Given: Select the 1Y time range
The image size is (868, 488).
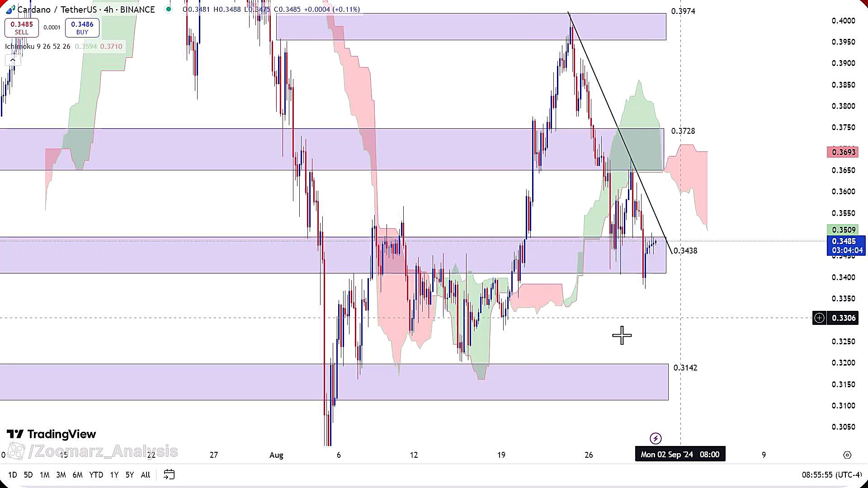Looking at the screenshot, I should pyautogui.click(x=114, y=475).
